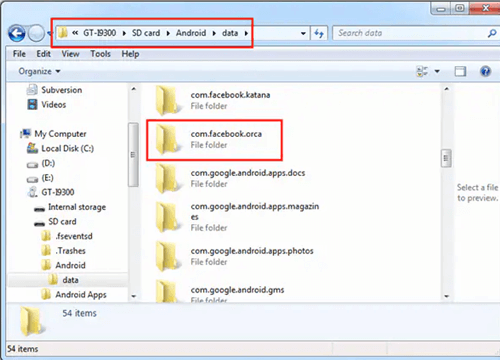This screenshot has height=360, width=500.
Task: Open the Edit menu
Action: click(43, 54)
